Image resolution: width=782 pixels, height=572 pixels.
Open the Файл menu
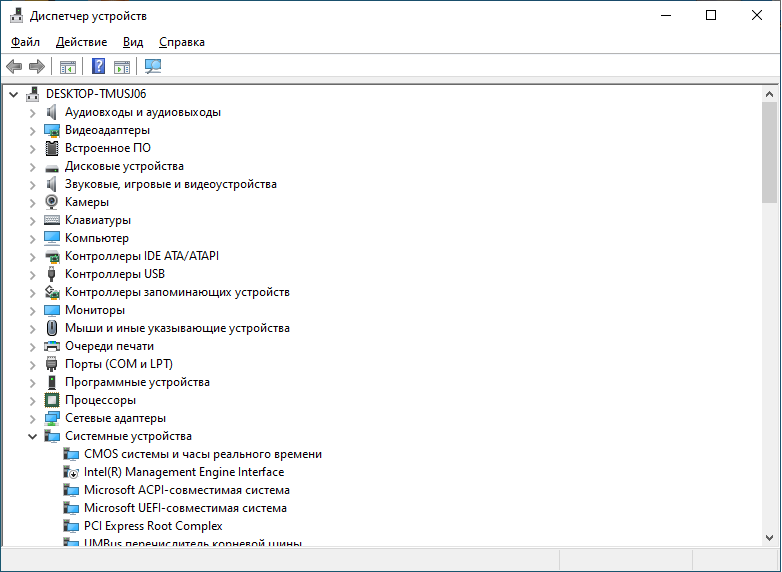pos(25,42)
